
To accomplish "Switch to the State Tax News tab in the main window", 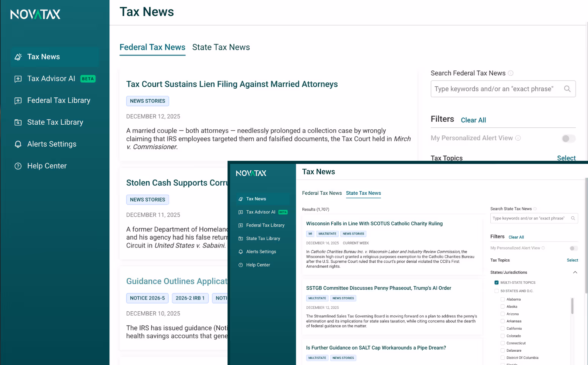I will [x=221, y=48].
